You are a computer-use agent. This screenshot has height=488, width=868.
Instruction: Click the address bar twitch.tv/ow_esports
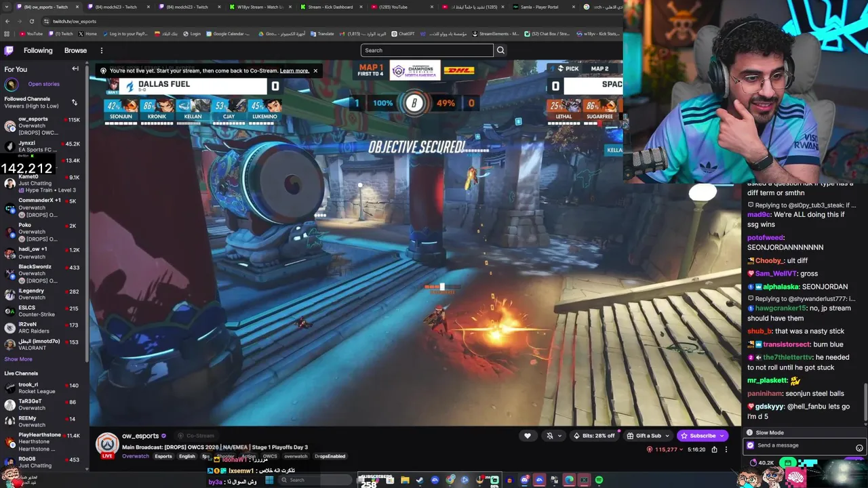[75, 21]
